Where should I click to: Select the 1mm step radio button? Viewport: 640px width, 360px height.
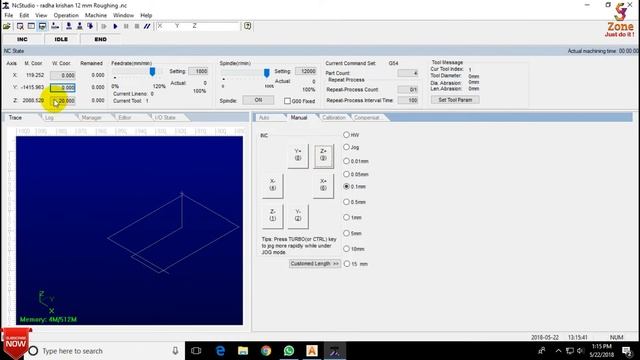tap(346, 218)
